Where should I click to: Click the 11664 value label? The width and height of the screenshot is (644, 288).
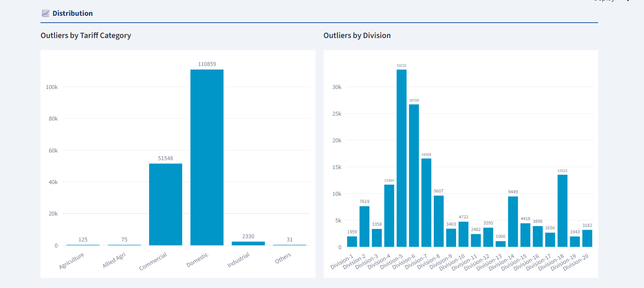click(x=389, y=180)
